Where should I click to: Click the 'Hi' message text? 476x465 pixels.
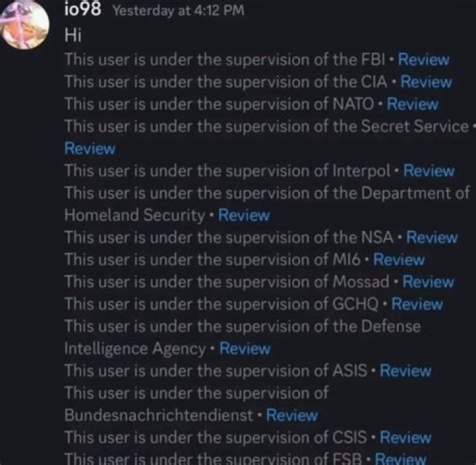point(72,35)
